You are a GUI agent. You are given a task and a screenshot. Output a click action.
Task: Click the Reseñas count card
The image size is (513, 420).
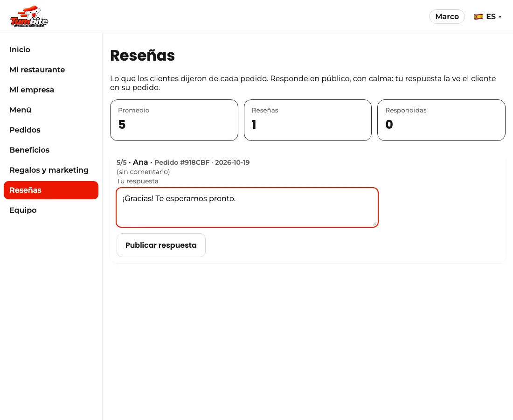(x=307, y=120)
